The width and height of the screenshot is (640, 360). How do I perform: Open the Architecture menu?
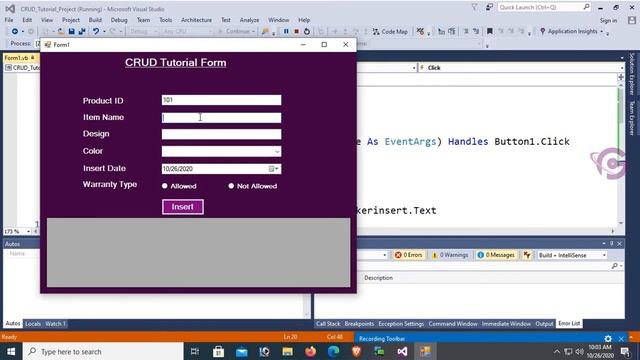[196, 20]
